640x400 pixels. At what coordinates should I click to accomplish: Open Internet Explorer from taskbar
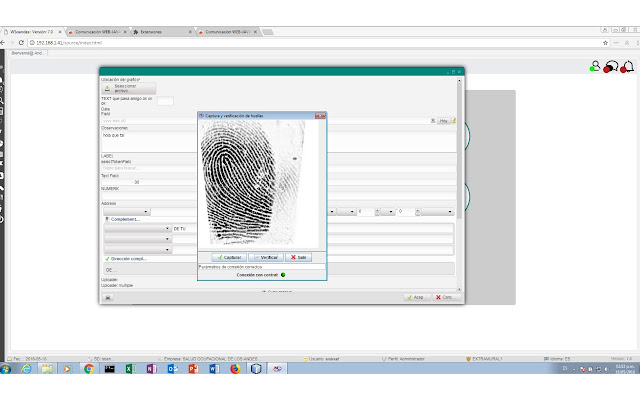coord(26,369)
